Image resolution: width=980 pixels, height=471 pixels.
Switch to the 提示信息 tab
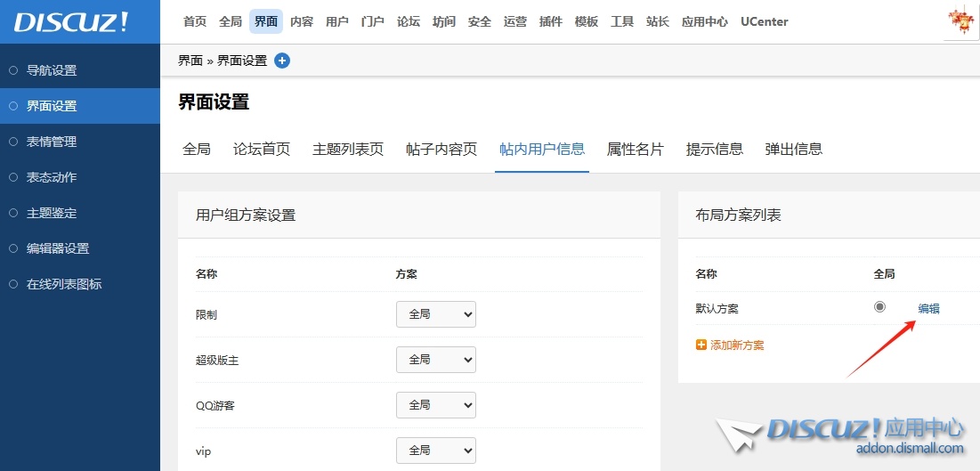pos(715,150)
